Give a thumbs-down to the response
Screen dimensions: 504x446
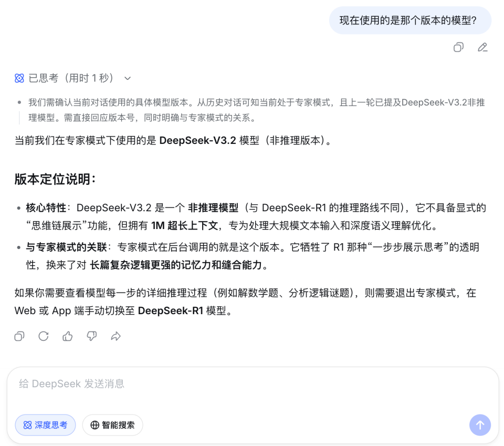(91, 336)
